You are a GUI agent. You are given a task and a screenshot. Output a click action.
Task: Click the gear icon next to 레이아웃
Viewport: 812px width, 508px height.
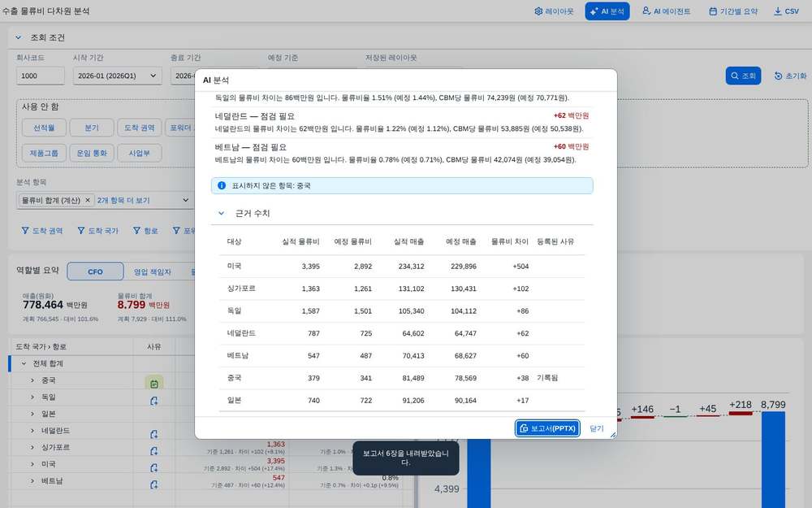[538, 11]
